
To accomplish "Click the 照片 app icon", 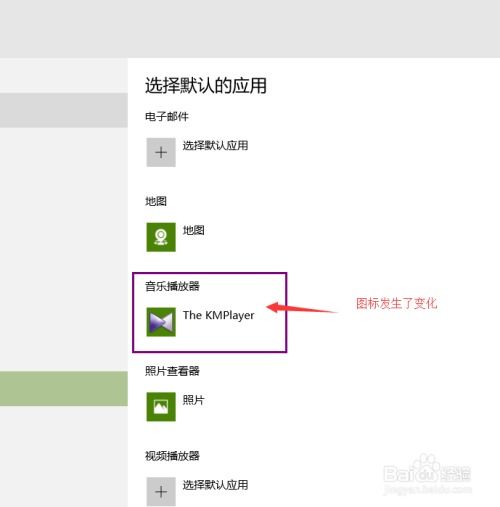I will pos(161,407).
